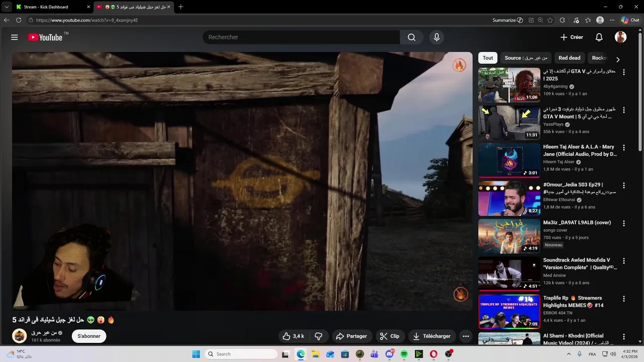Open Copilot Chat button
Image resolution: width=644 pixels, height=362 pixels.
[630, 20]
